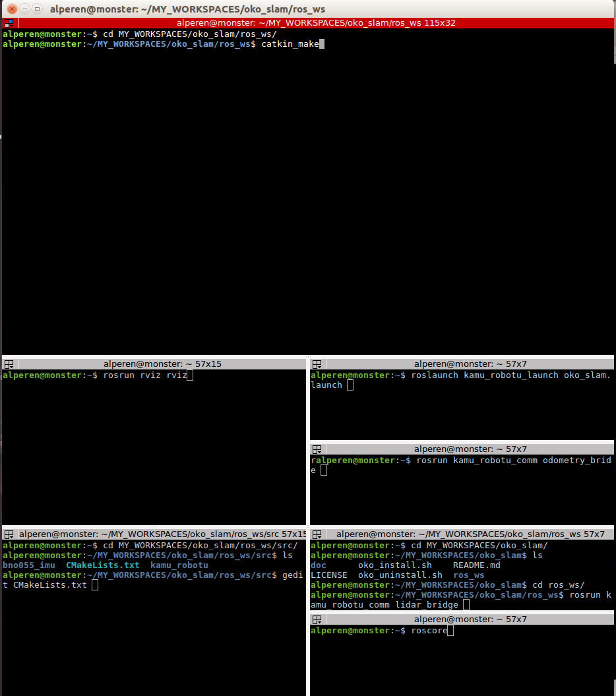This screenshot has width=616, height=696.
Task: Open group icon of the roslaunch terminal pane
Action: point(317,364)
